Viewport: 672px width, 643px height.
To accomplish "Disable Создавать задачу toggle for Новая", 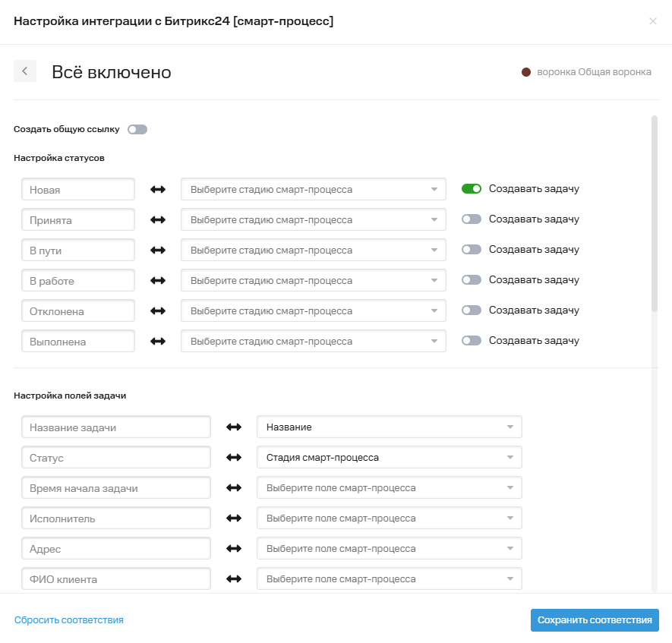I will 472,189.
